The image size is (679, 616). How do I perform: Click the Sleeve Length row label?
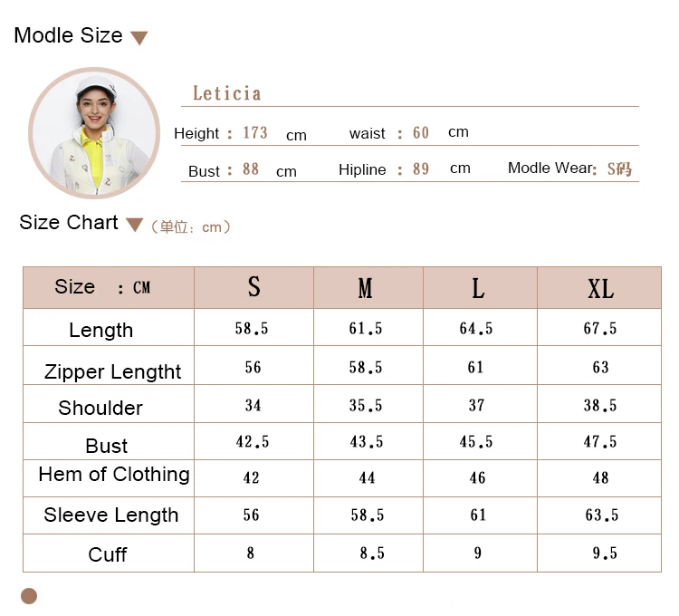(111, 515)
